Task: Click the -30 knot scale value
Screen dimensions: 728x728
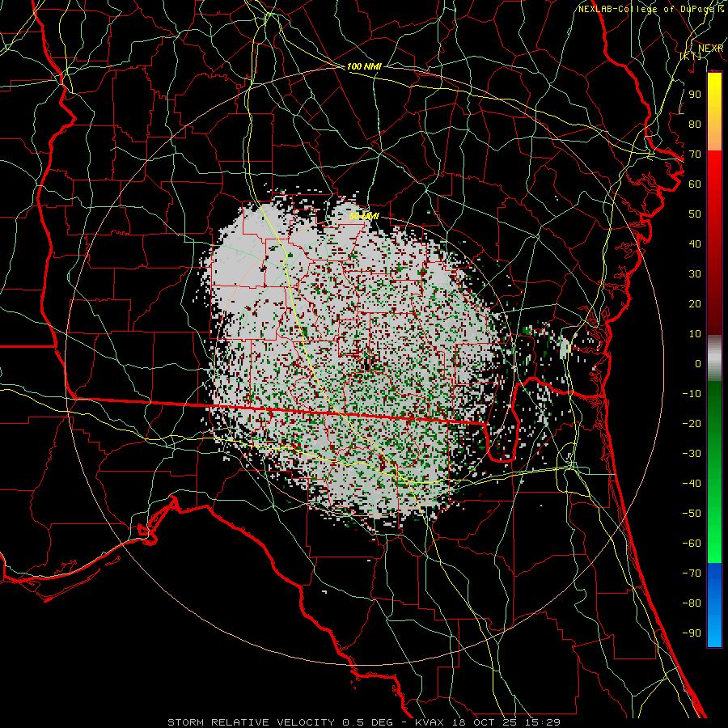Action: tap(692, 454)
